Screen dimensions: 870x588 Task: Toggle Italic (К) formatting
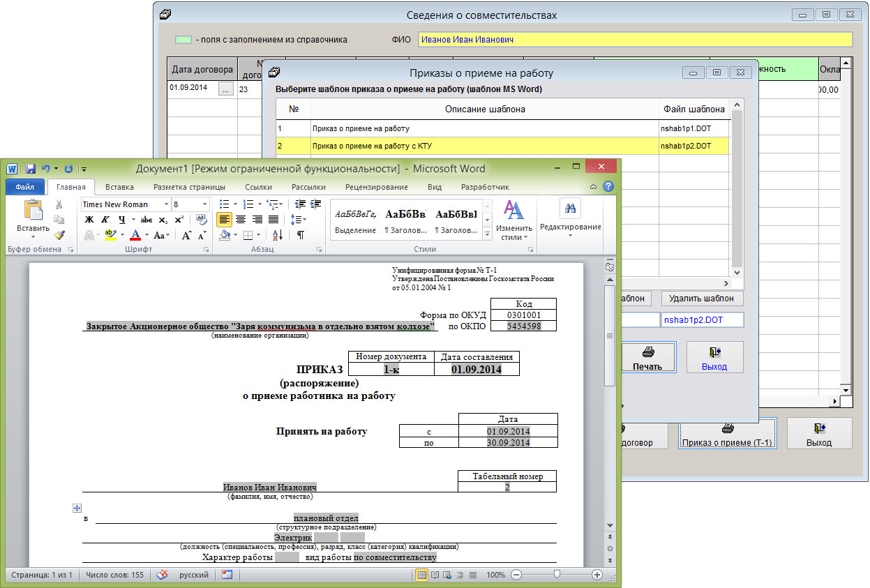coord(104,220)
